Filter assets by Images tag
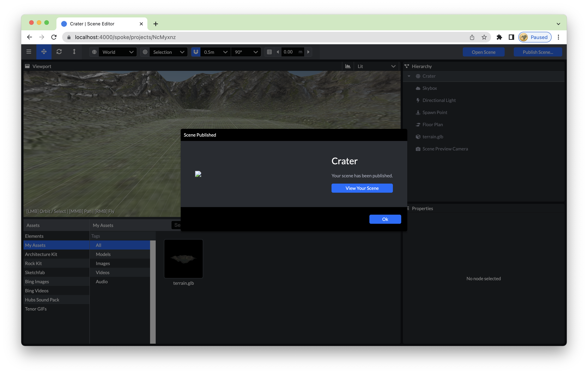This screenshot has width=588, height=374. tap(120, 263)
